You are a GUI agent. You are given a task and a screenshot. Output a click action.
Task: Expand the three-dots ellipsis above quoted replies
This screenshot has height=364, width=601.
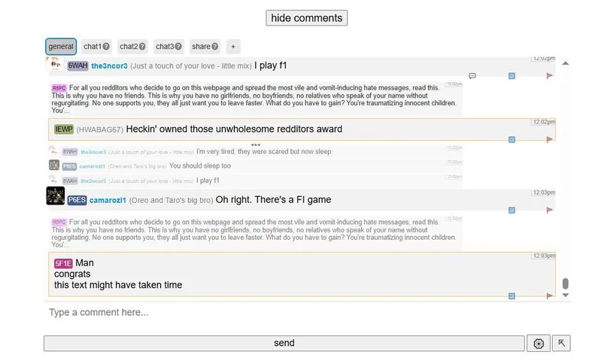[x=256, y=144]
